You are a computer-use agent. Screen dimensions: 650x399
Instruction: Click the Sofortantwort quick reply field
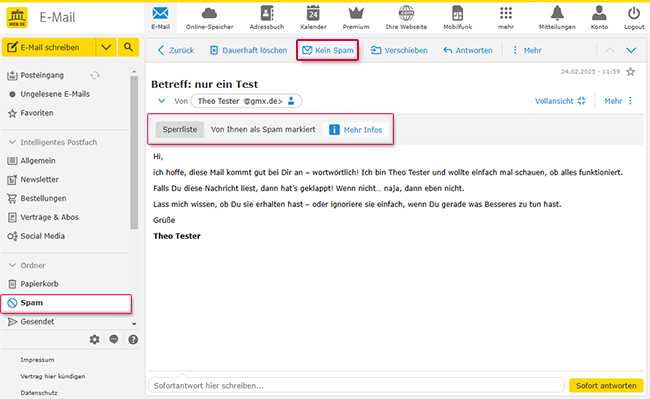[x=357, y=385]
